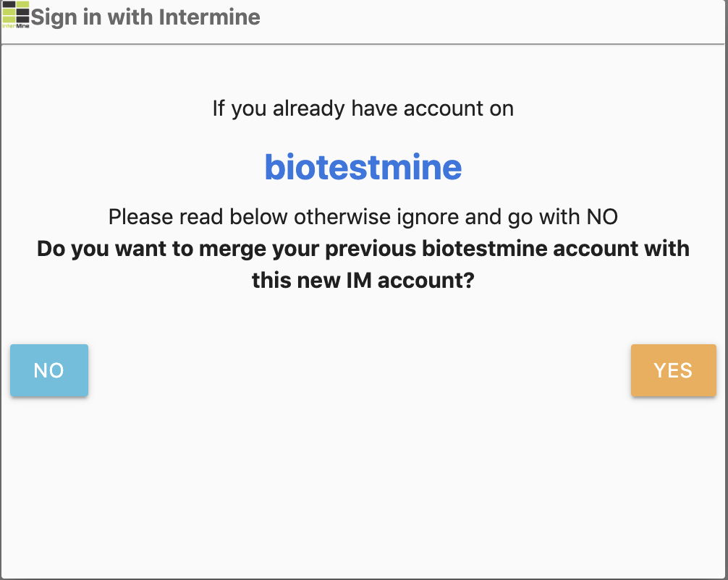Confirm account merge with the YES button
Viewport: 728px width, 580px height.
tap(673, 370)
